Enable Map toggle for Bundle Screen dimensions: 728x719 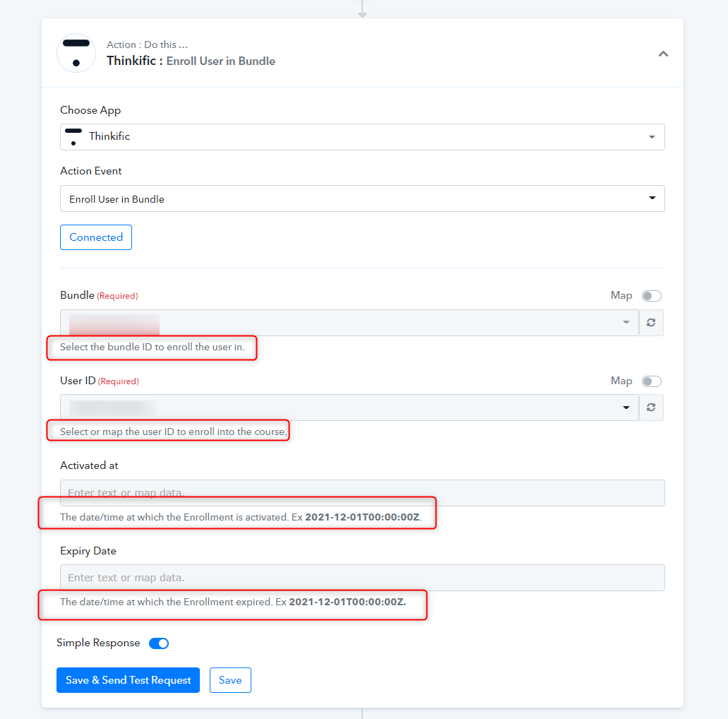click(652, 296)
